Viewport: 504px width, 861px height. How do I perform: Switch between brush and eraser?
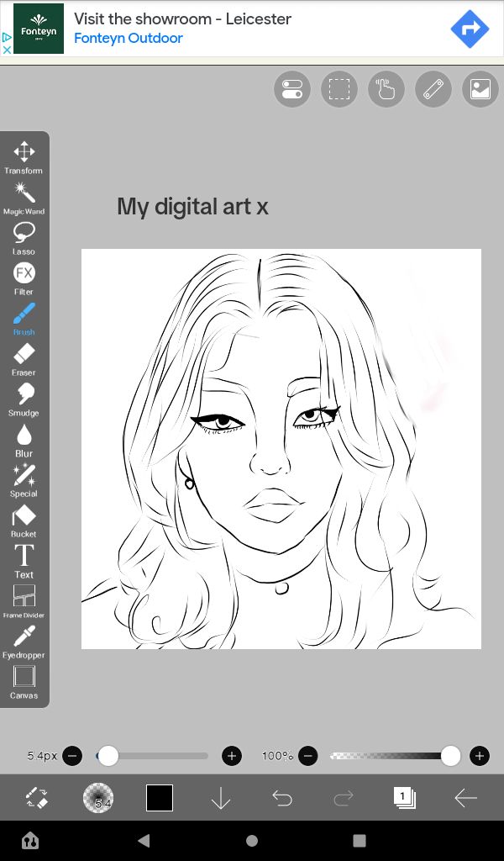(x=37, y=798)
